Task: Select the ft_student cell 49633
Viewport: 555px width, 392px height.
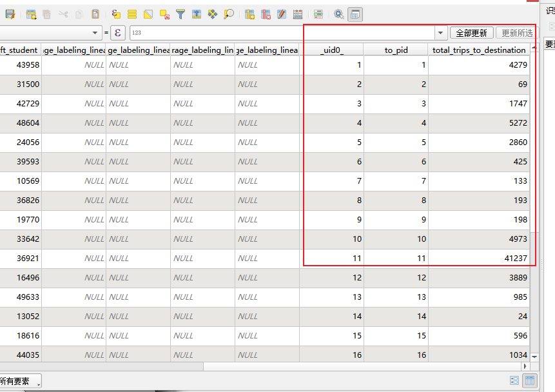Action: point(21,297)
